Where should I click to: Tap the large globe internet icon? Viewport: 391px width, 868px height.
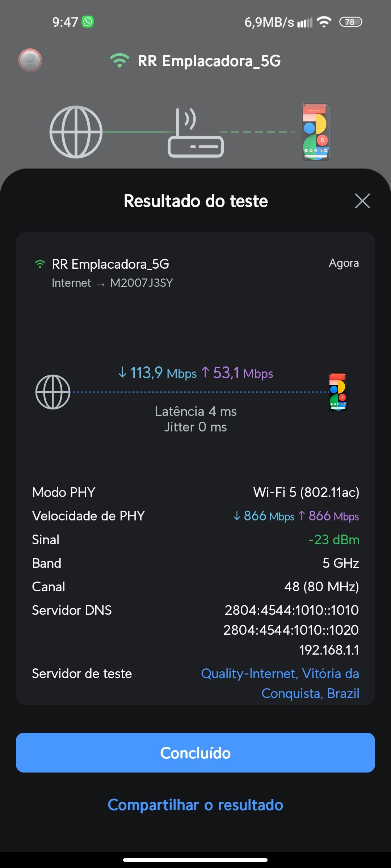coord(76,132)
